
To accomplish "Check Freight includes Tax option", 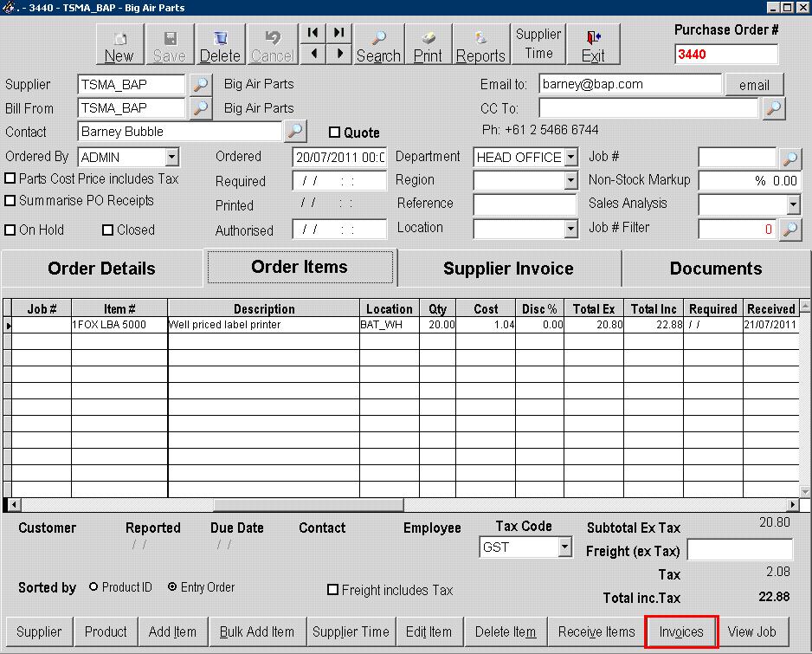I will [x=333, y=590].
